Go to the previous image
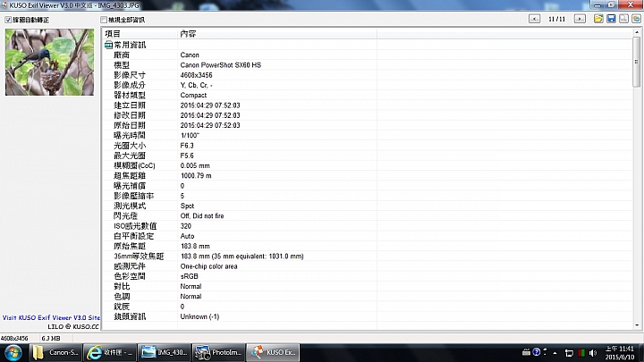 coord(534,19)
